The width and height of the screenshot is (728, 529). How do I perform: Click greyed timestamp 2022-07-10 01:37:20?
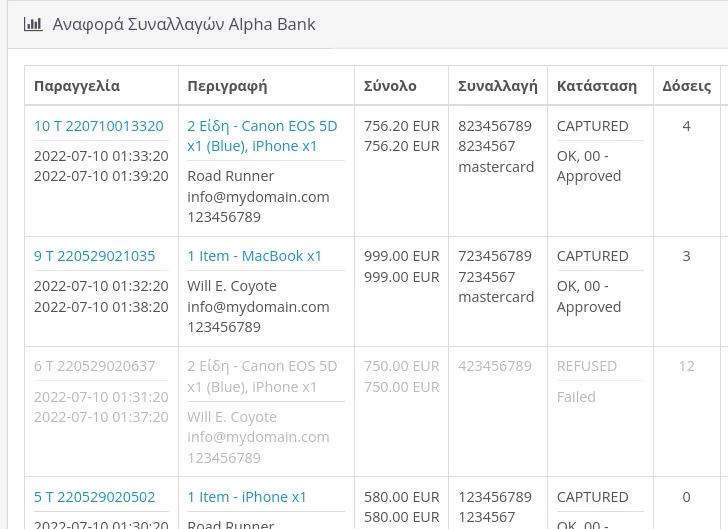tap(101, 417)
